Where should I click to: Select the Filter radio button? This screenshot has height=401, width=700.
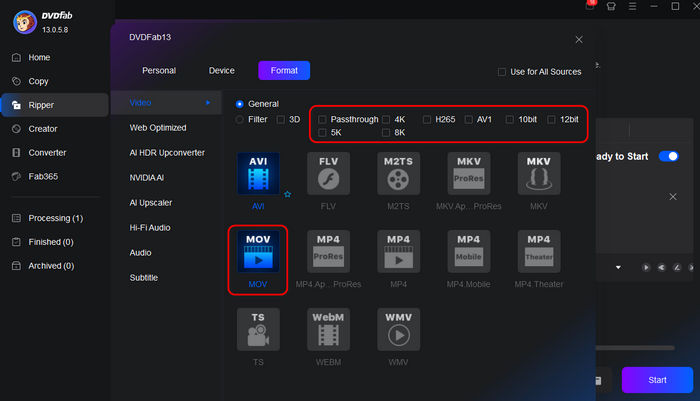point(240,120)
